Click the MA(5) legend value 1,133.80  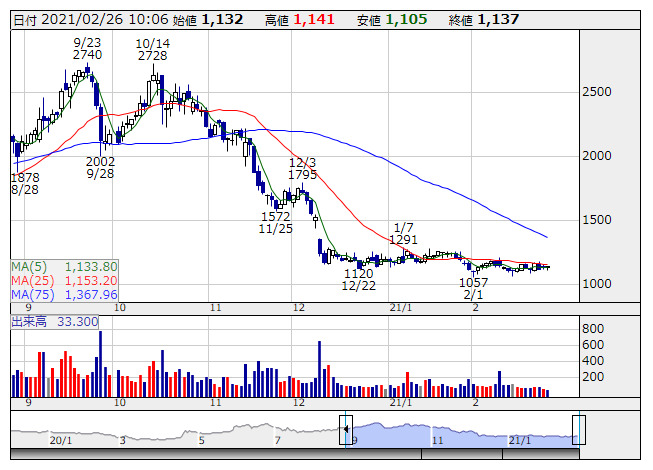tap(91, 267)
